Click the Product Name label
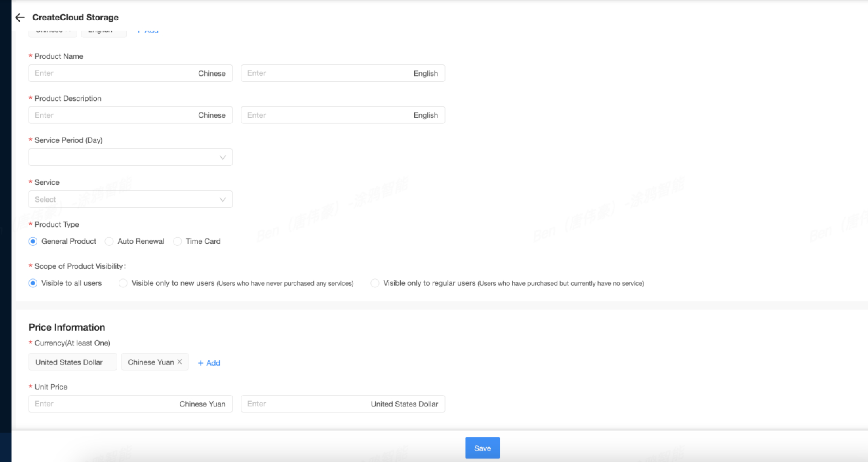The height and width of the screenshot is (462, 868). coord(59,56)
